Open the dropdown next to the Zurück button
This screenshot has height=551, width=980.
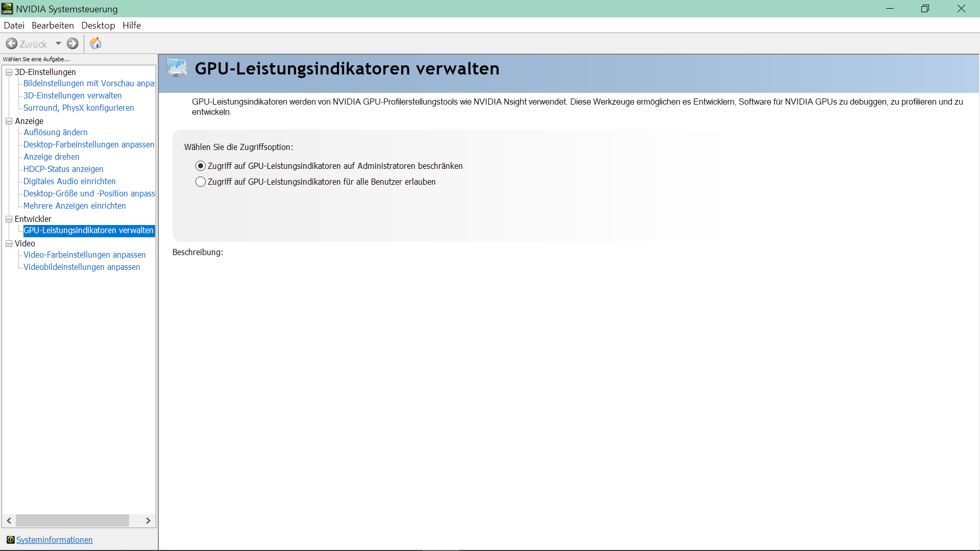57,43
